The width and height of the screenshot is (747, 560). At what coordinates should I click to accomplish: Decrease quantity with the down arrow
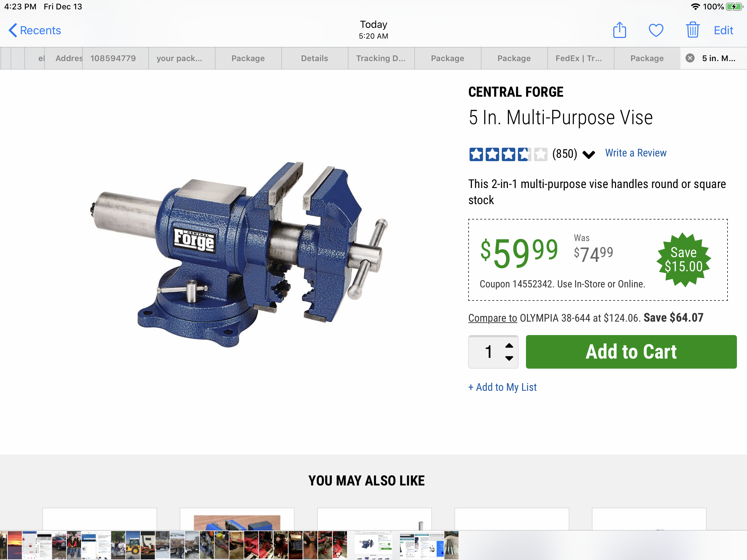pyautogui.click(x=509, y=358)
